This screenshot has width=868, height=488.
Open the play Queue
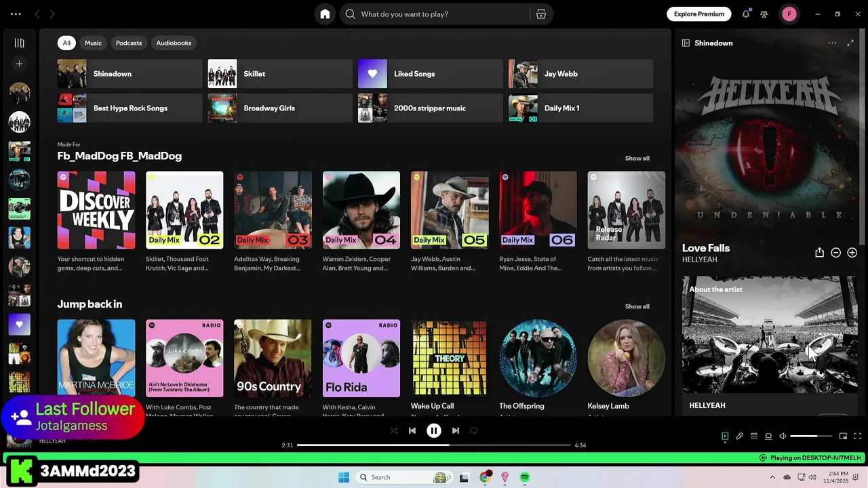pos(754,436)
